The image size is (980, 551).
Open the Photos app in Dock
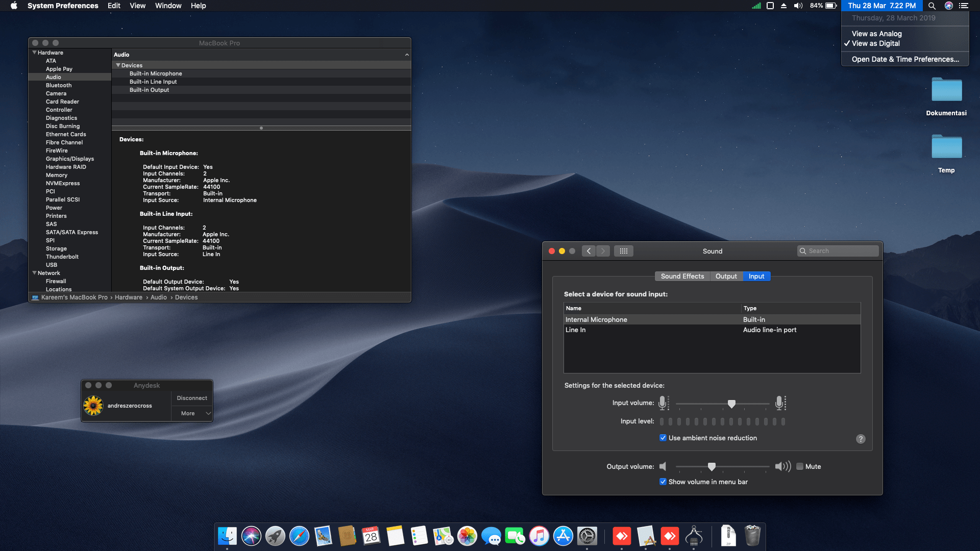click(x=467, y=536)
